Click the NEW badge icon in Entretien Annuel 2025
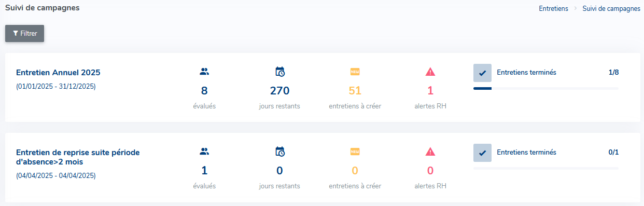 (355, 72)
